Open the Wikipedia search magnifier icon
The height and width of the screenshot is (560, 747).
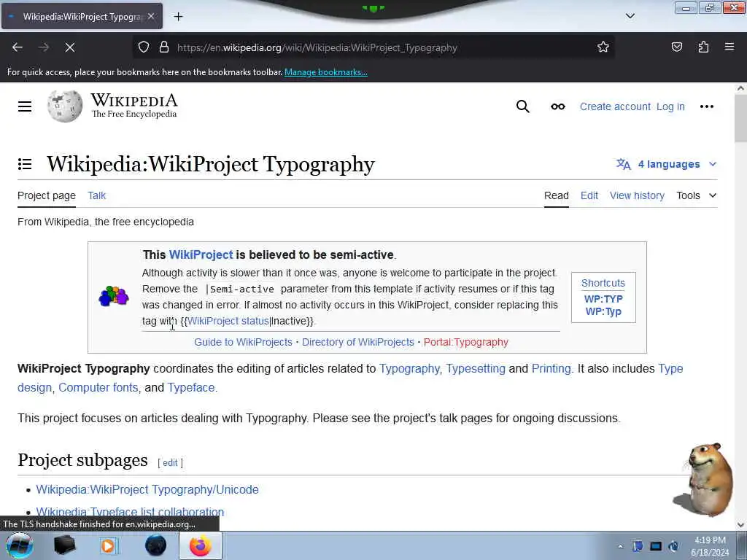pos(522,106)
